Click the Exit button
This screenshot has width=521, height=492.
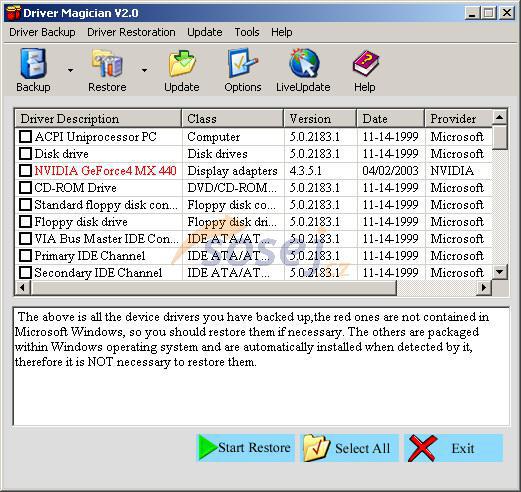pyautogui.click(x=453, y=448)
